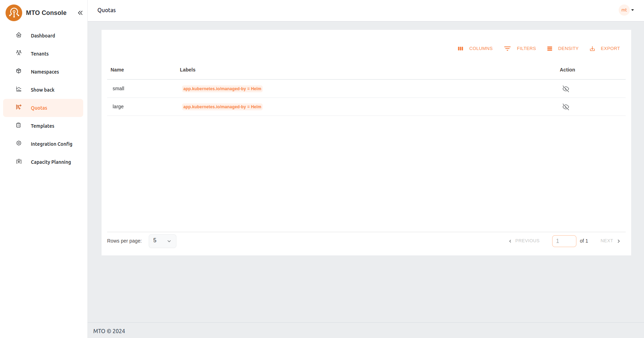Select Quotas in the sidebar menu

pos(39,108)
